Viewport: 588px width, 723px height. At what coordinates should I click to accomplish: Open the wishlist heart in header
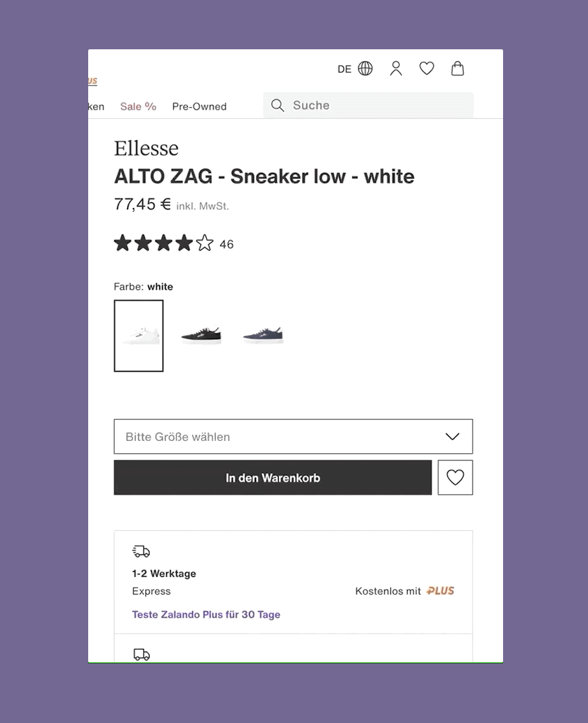427,68
